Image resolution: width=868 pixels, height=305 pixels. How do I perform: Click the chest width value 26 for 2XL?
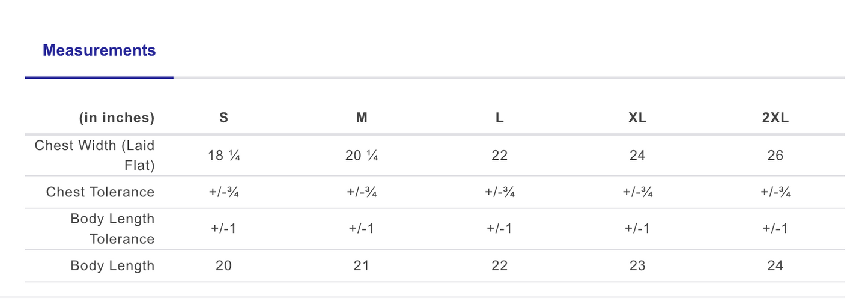tap(775, 156)
